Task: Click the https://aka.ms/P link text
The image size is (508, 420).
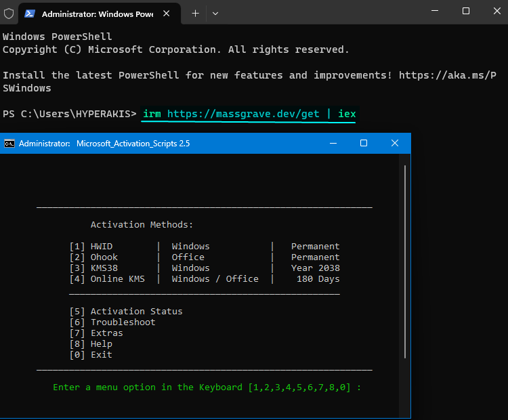Action: point(448,75)
